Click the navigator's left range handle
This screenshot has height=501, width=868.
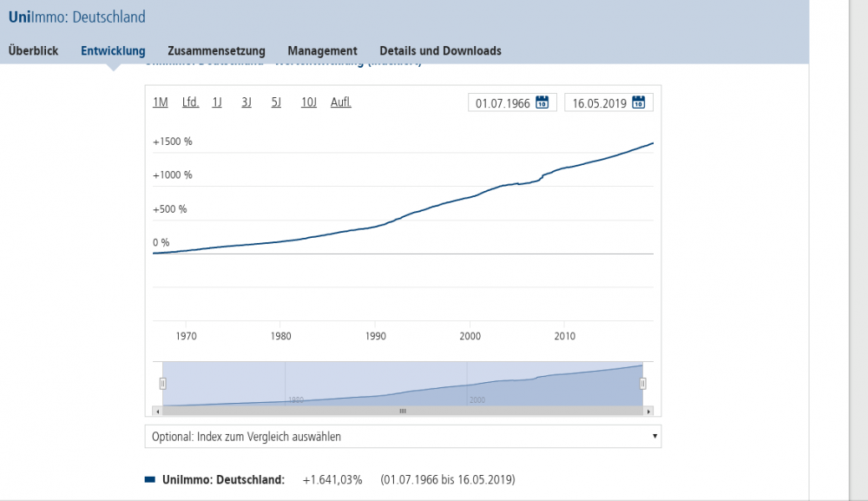point(162,383)
